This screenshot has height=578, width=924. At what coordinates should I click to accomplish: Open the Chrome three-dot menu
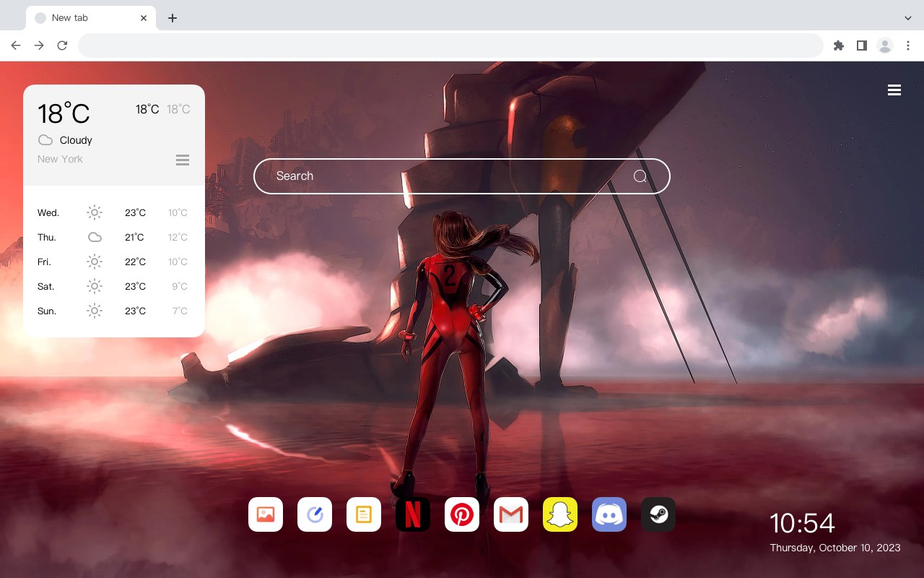click(x=908, y=46)
